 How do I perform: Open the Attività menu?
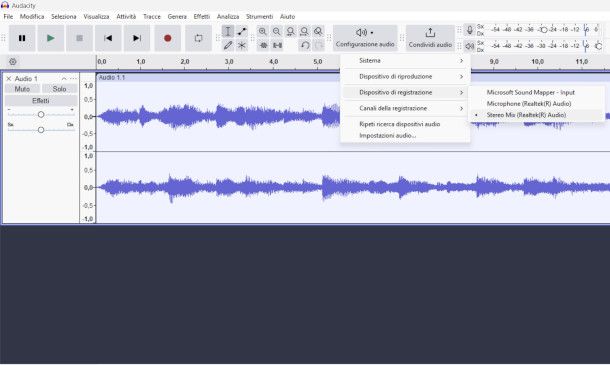[126, 16]
